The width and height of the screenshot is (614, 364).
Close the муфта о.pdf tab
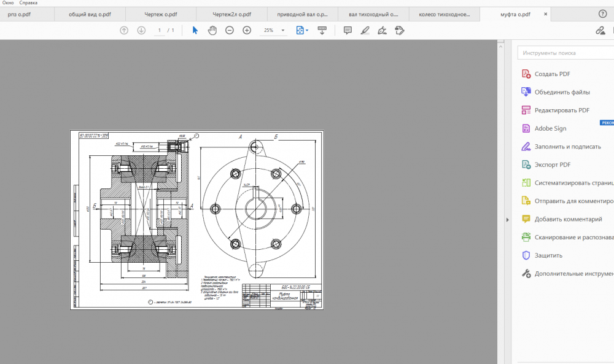[x=545, y=14]
